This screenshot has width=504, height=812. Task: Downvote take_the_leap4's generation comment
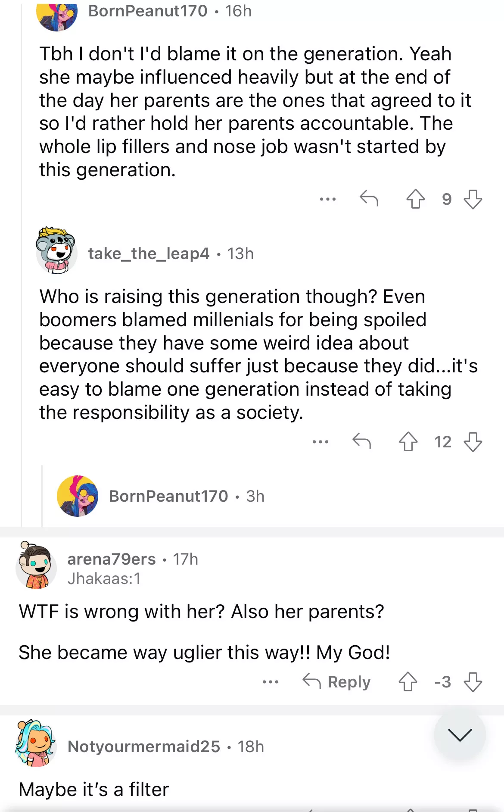[x=473, y=442]
